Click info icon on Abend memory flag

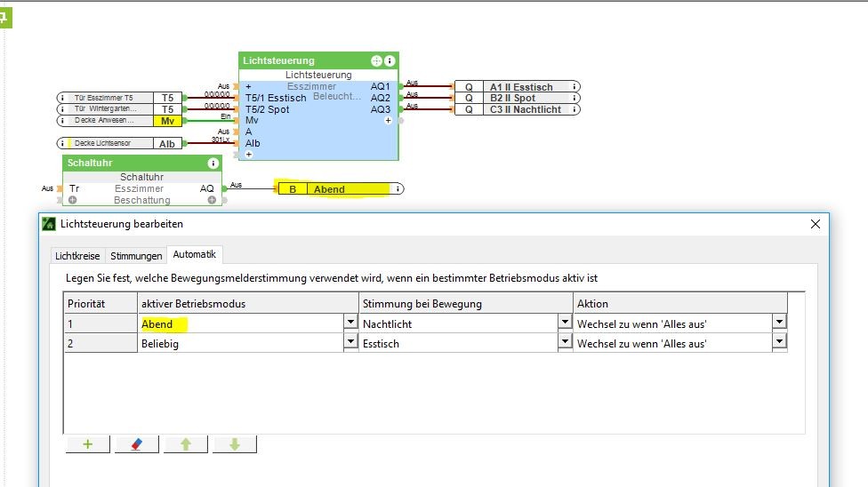pos(398,189)
